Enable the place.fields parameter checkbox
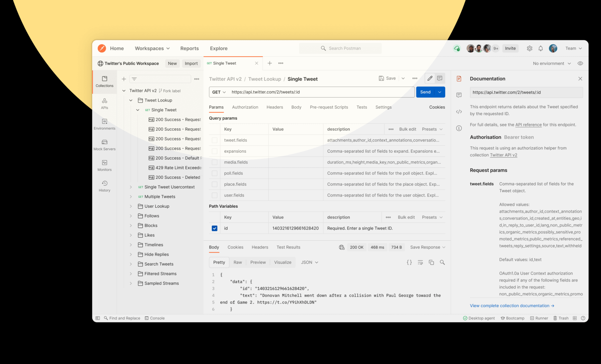 [x=215, y=184]
